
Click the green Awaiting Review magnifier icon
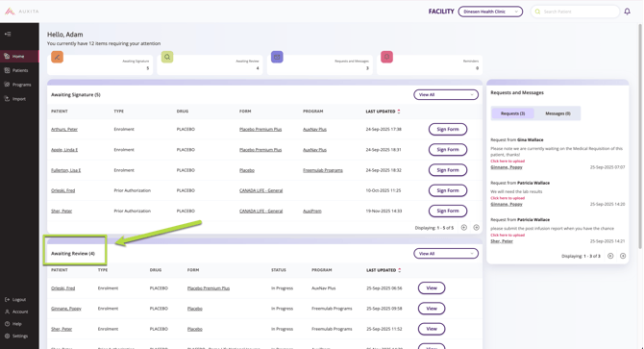click(x=167, y=57)
